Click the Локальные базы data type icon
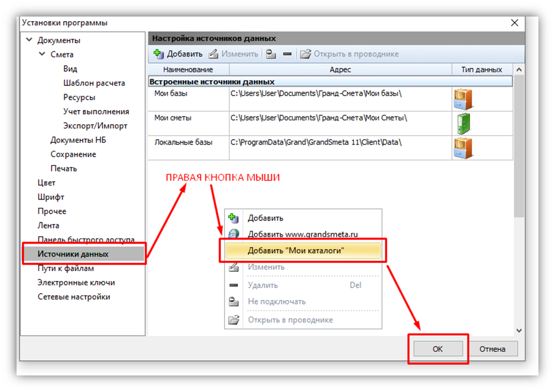The image size is (555, 392). 463,148
